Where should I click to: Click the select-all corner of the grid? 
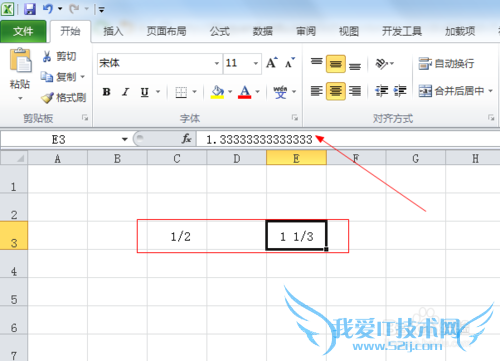click(x=14, y=158)
